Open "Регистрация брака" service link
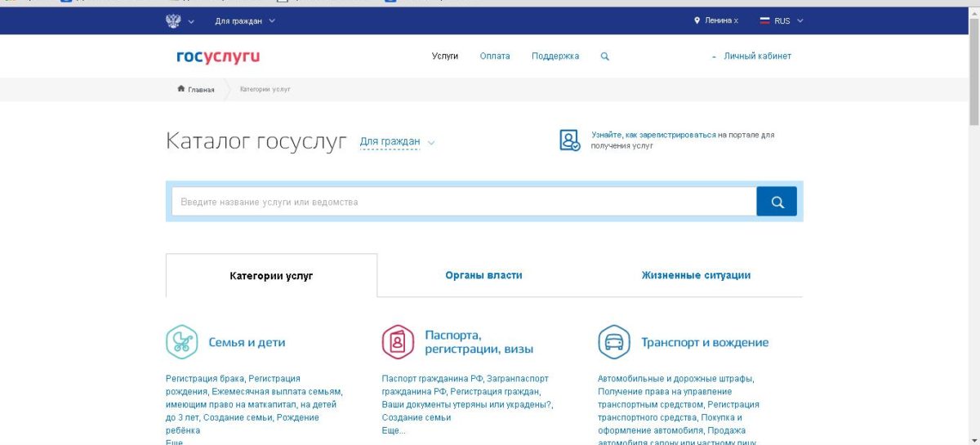The width and height of the screenshot is (980, 445). pos(205,379)
